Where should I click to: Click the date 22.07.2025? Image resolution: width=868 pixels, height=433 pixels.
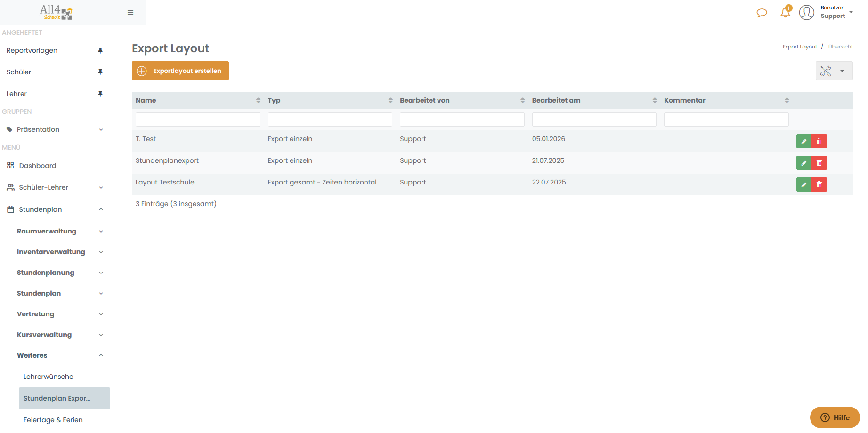click(x=549, y=182)
